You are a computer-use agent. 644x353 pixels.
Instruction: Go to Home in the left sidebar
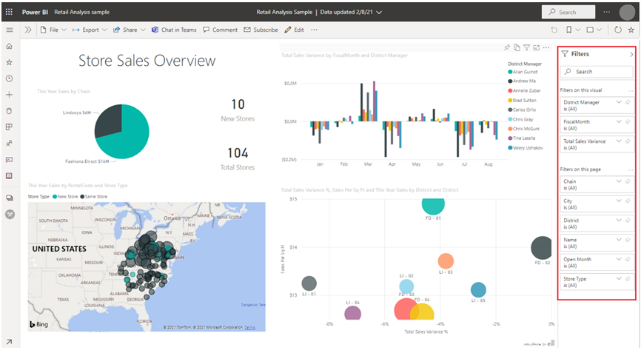point(9,46)
